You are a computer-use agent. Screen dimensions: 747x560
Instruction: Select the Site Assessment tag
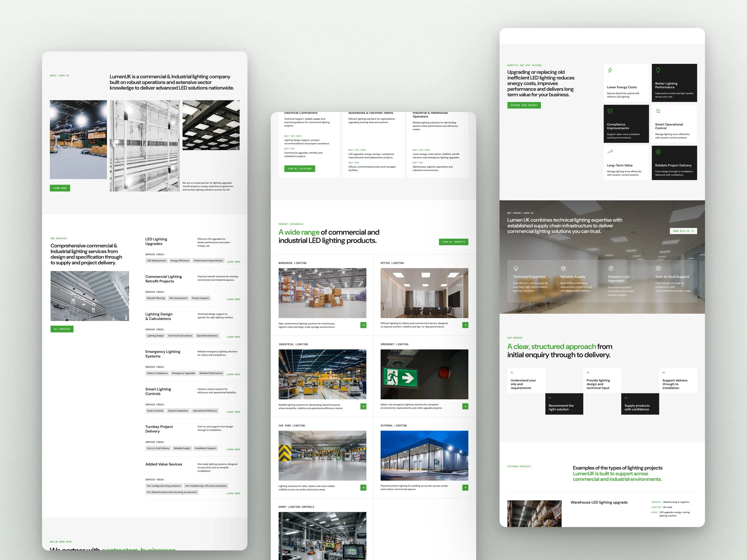tap(178, 298)
